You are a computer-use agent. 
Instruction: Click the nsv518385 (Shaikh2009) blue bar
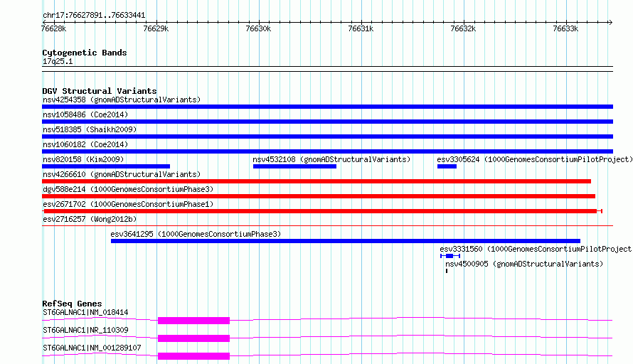pos(327,136)
